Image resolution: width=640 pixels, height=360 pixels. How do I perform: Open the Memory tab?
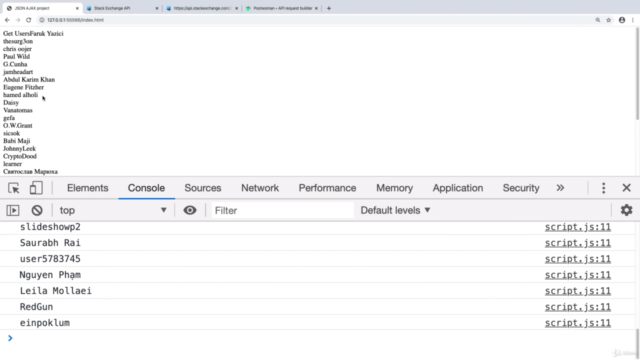pos(394,188)
